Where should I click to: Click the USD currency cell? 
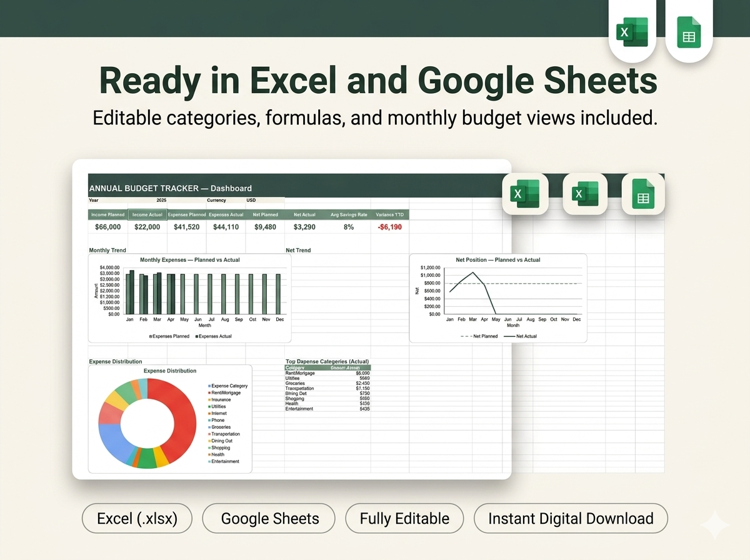click(x=251, y=201)
